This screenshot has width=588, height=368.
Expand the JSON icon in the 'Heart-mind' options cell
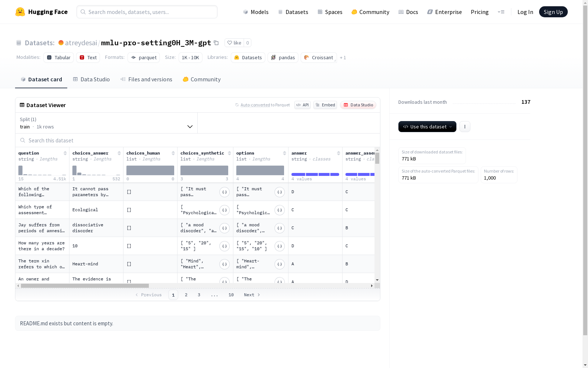pos(280,264)
